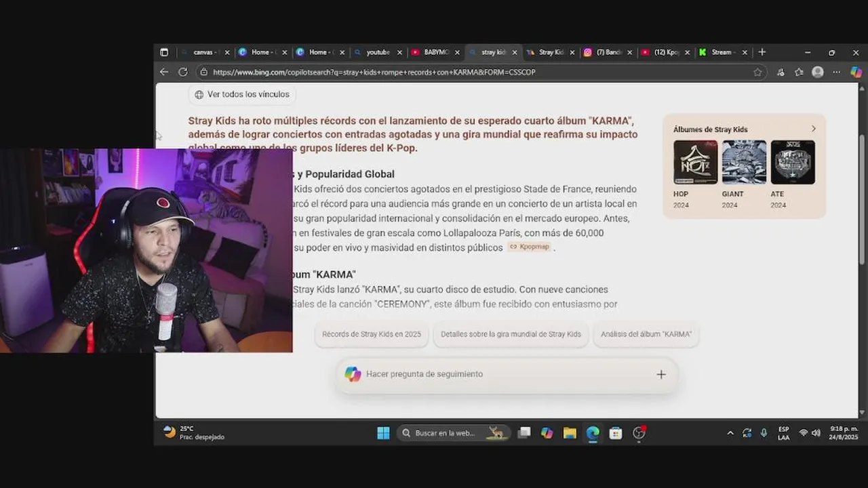Click the "GIANT" album title text
The width and height of the screenshot is (868, 488).
coord(733,194)
